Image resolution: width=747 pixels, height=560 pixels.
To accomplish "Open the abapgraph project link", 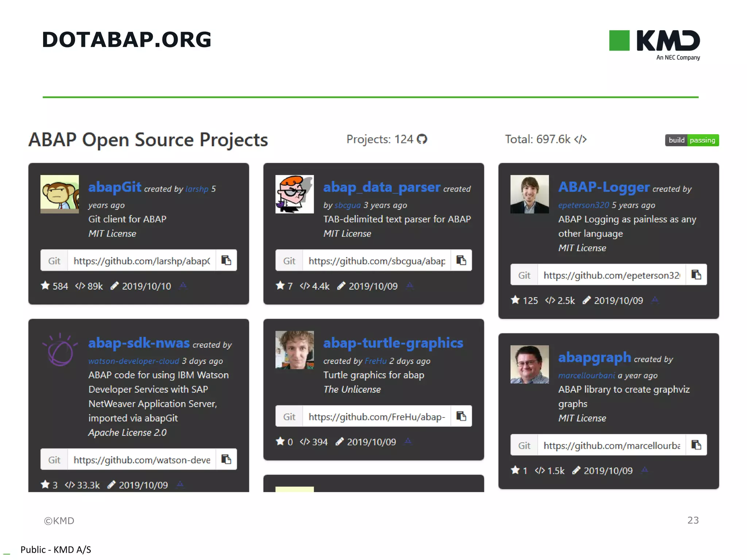I will coord(595,358).
